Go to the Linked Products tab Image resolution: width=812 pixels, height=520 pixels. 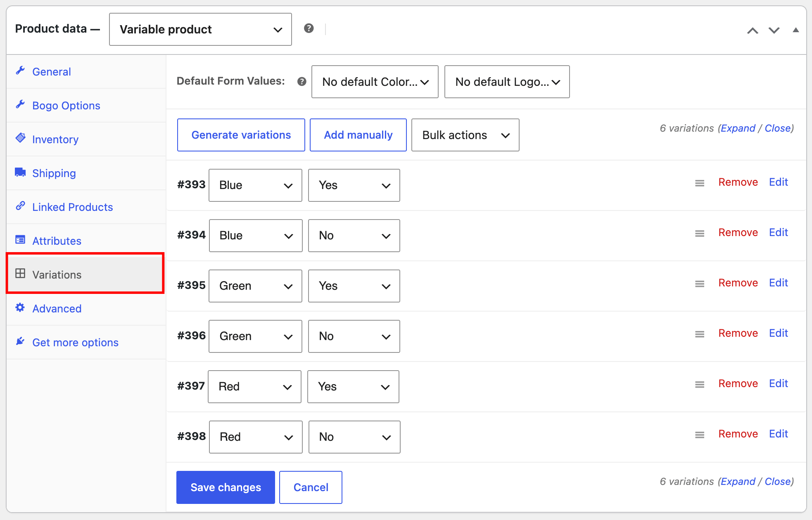[86, 207]
